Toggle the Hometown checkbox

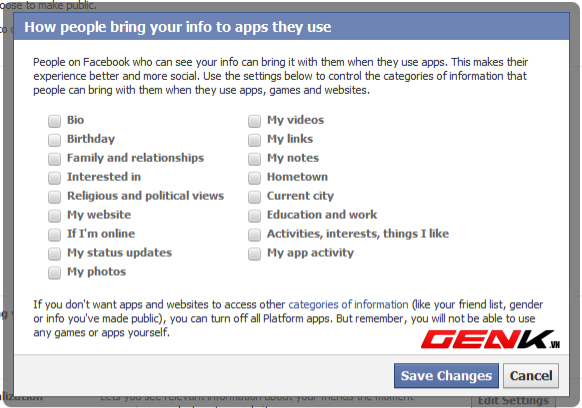tap(254, 178)
